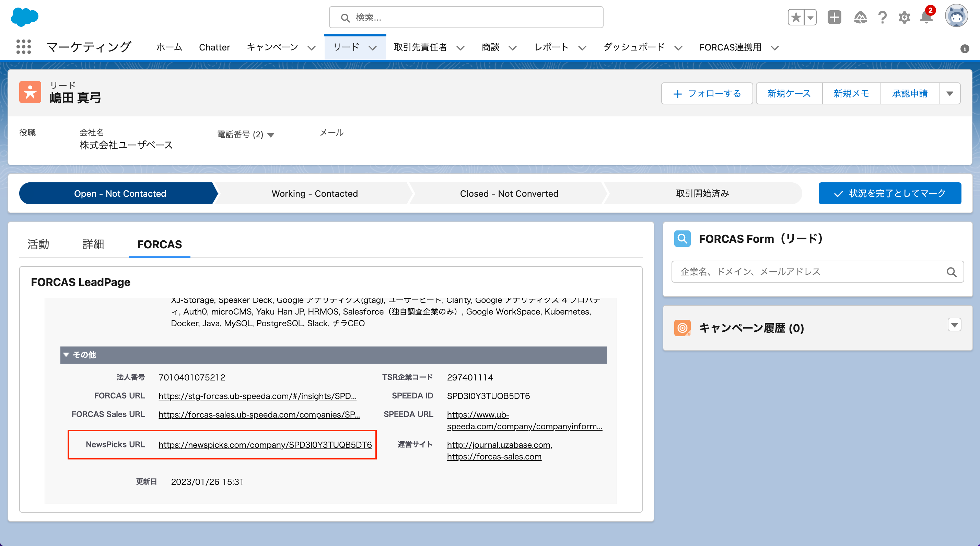
Task: Collapse the その他 section
Action: [66, 355]
